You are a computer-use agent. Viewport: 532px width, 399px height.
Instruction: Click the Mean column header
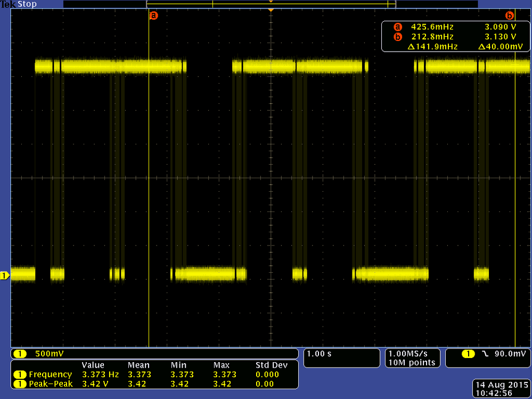point(138,365)
